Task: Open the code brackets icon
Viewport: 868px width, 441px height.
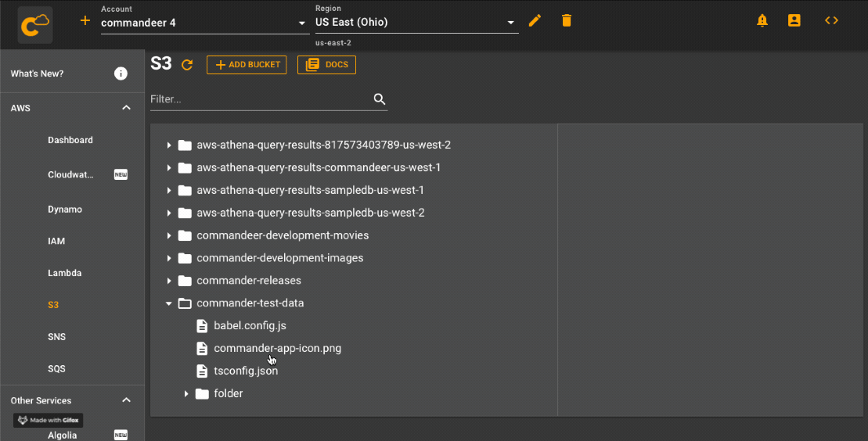Action: pos(831,20)
